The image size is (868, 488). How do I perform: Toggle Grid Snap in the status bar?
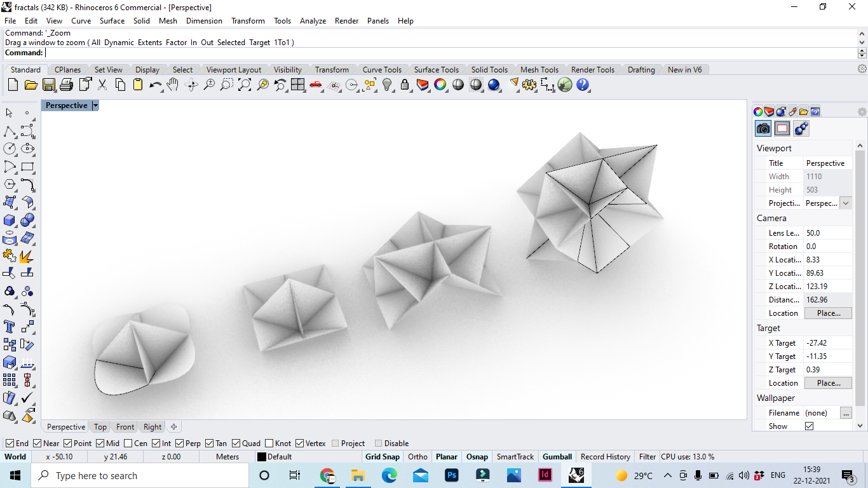(382, 457)
